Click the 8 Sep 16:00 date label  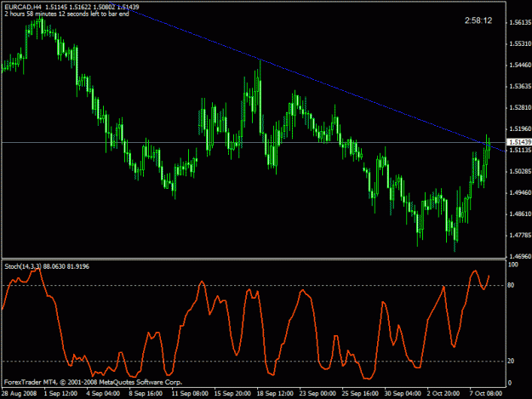146,394
